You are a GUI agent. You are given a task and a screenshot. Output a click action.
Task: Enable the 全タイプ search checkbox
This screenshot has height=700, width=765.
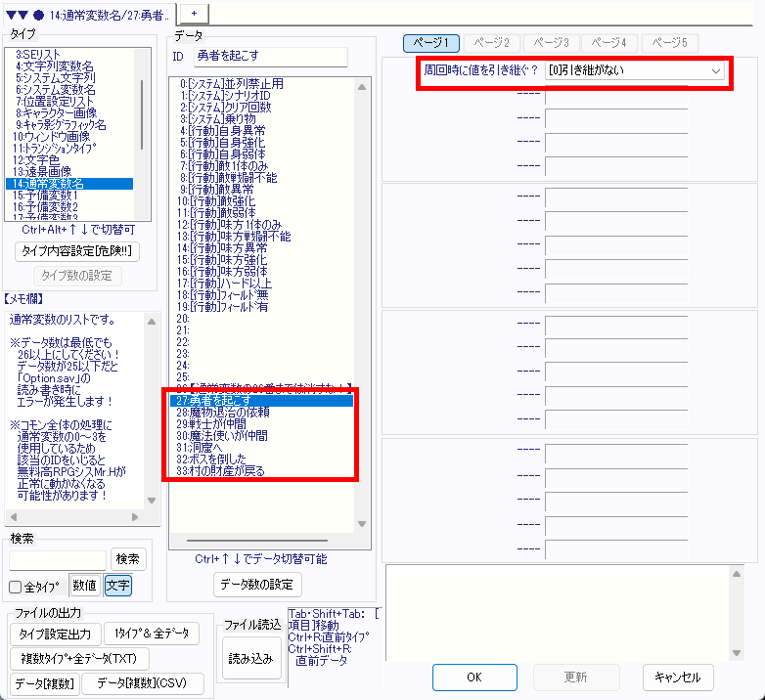[x=16, y=587]
